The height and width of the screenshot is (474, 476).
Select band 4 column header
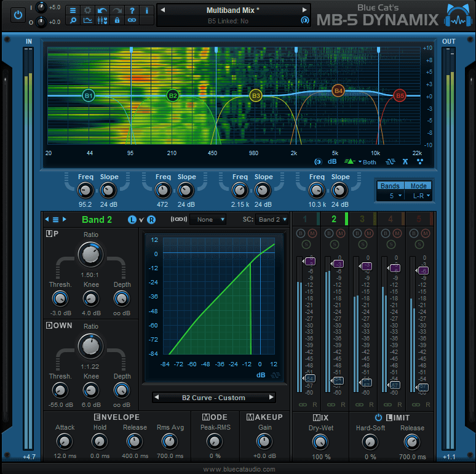pos(391,219)
